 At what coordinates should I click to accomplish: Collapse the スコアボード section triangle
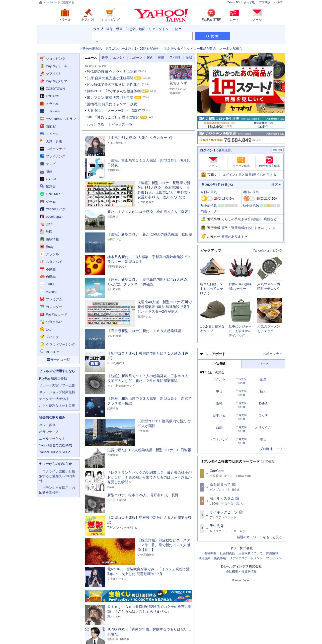point(202,354)
